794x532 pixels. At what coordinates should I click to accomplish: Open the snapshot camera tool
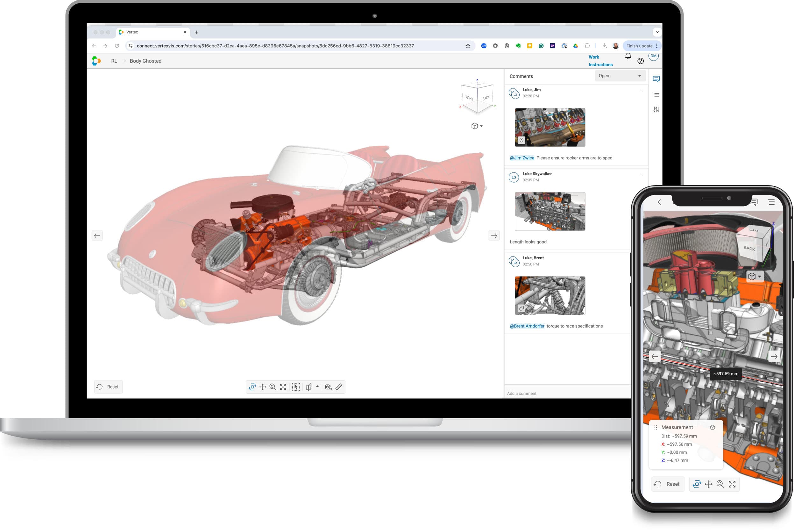pyautogui.click(x=328, y=387)
